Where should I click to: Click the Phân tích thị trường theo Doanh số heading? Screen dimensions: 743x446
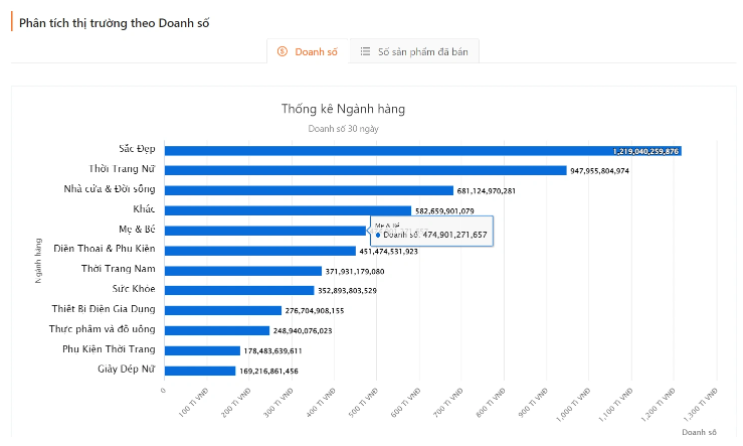[x=115, y=22]
